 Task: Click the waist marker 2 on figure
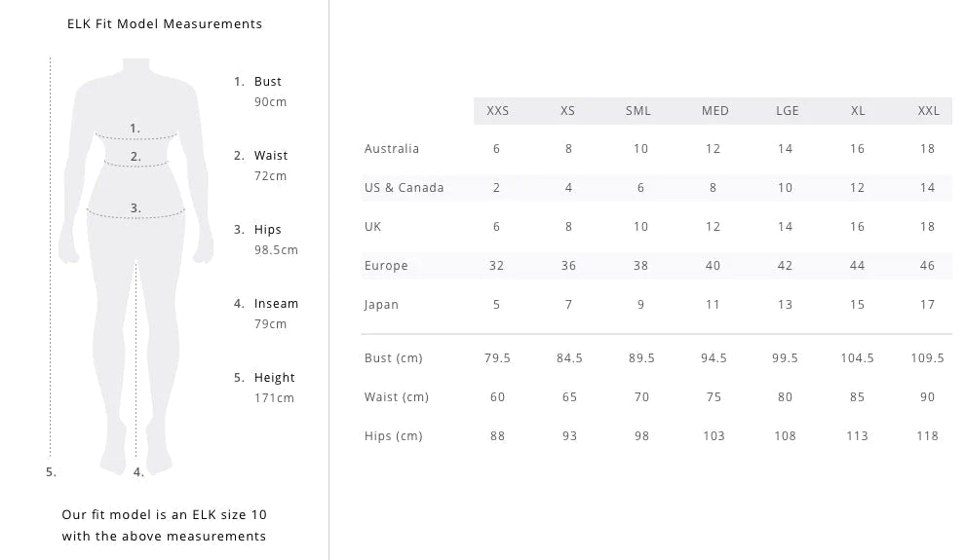[135, 157]
